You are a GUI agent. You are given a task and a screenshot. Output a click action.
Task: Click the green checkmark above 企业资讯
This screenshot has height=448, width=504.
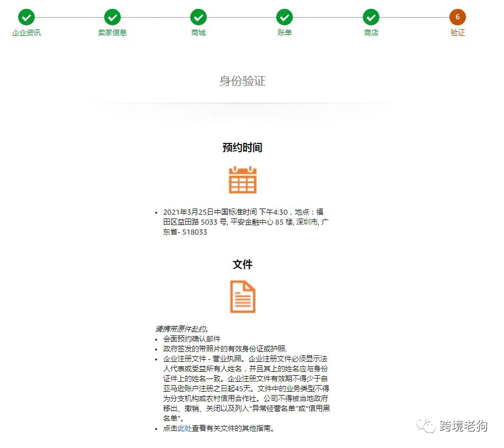tap(26, 17)
